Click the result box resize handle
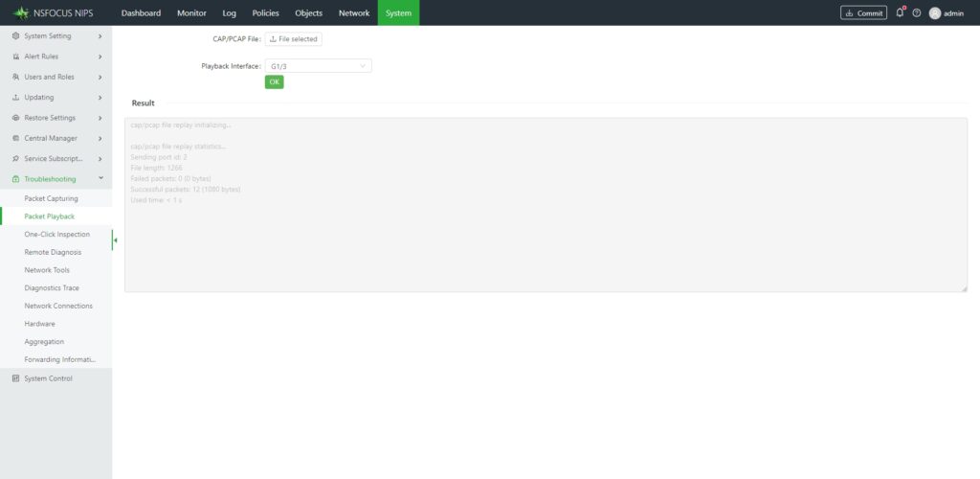This screenshot has height=479, width=980. 964,288
